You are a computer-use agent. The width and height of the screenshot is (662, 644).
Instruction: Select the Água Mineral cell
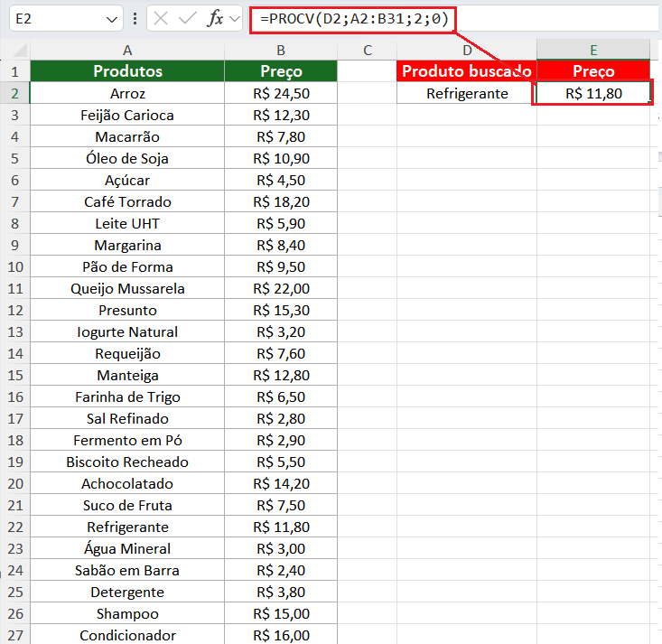127,548
